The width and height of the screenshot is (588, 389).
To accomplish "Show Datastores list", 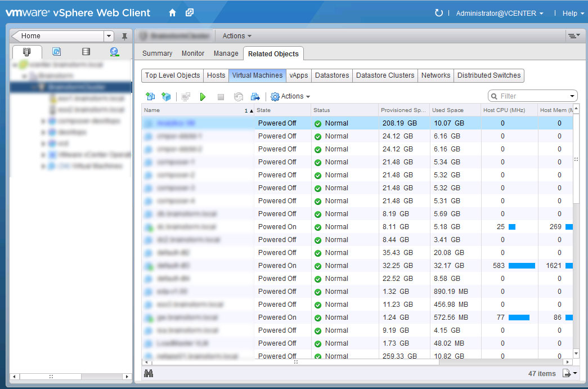I will (x=332, y=75).
